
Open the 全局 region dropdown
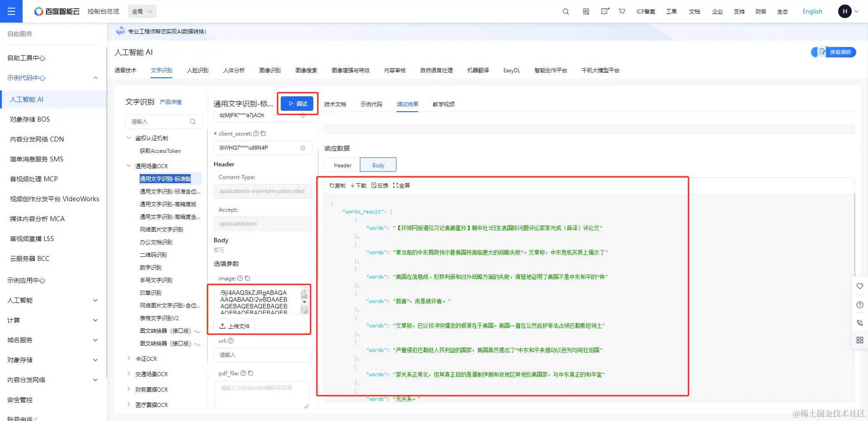[142, 12]
